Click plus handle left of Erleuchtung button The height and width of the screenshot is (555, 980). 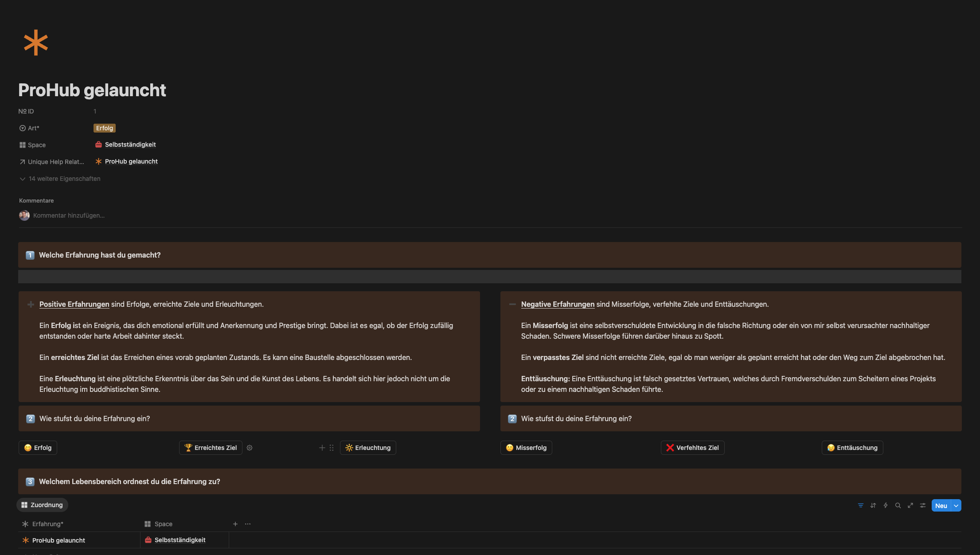coord(322,448)
